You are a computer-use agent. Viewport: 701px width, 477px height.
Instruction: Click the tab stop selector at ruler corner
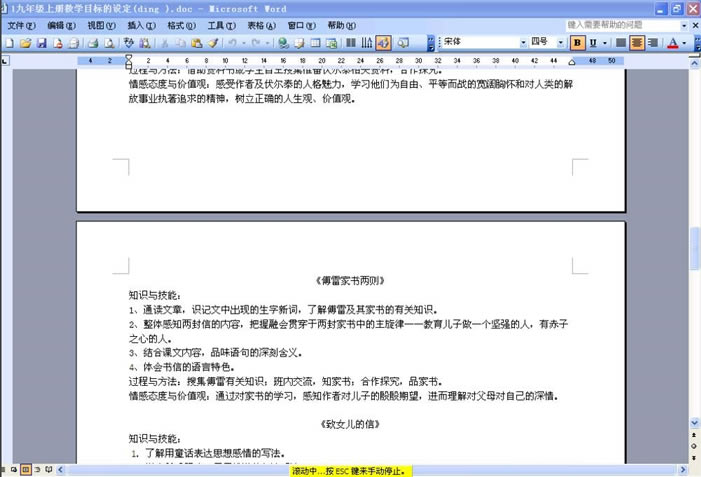click(5, 60)
